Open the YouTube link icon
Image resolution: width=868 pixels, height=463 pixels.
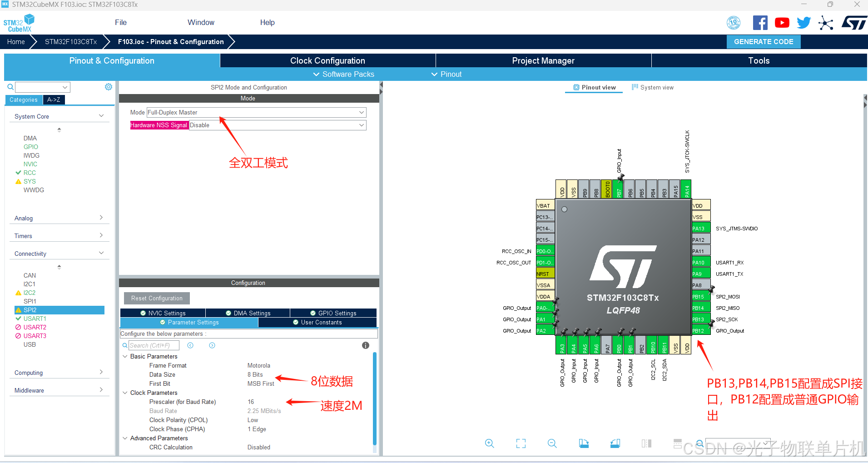click(782, 23)
